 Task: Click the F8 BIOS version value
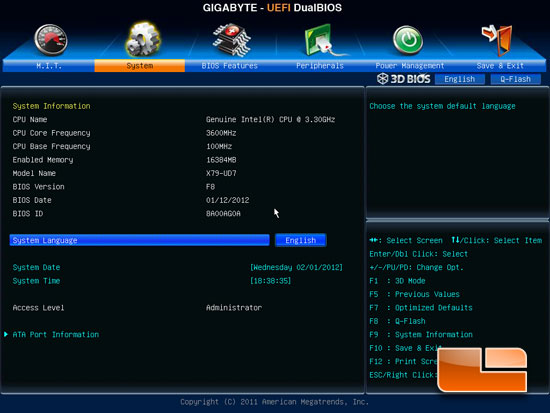coord(210,187)
